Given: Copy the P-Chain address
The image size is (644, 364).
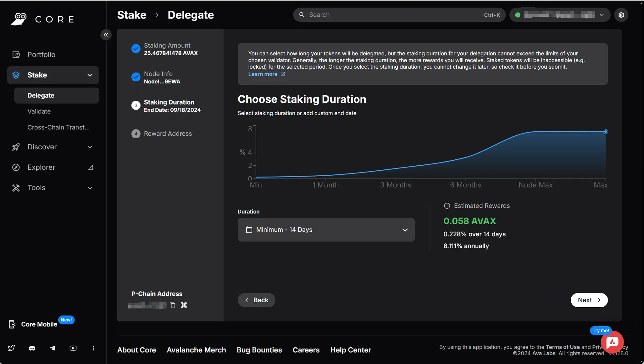Looking at the screenshot, I should (x=172, y=305).
